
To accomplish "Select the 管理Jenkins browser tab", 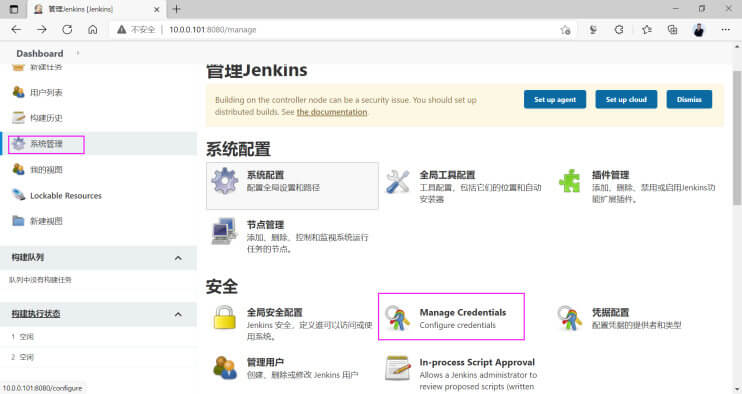I will coord(97,9).
